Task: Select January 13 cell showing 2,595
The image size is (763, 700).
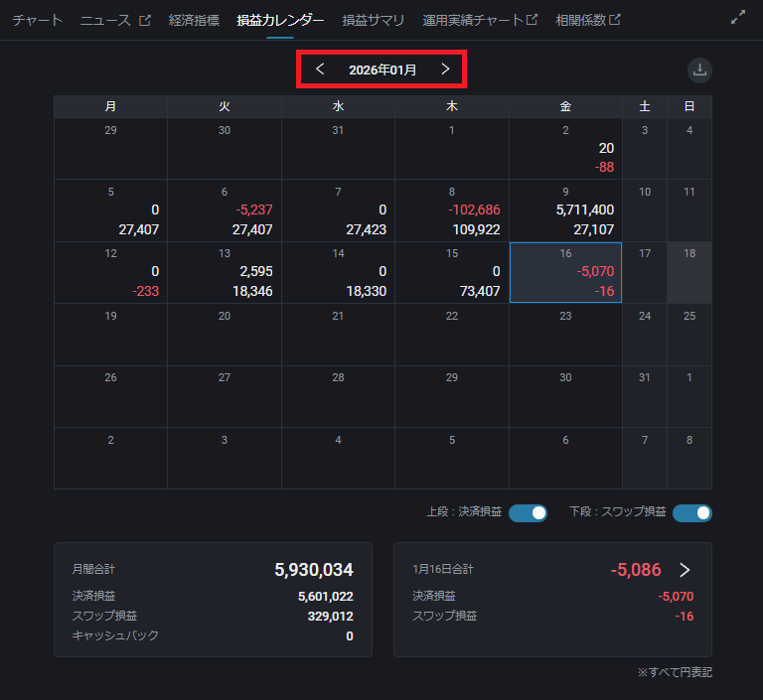Action: pos(225,272)
